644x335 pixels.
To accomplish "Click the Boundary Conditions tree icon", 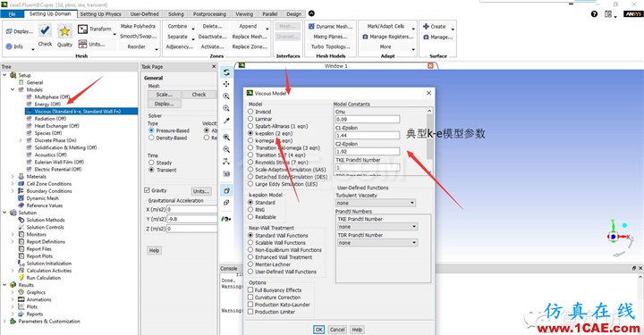I will [x=21, y=190].
